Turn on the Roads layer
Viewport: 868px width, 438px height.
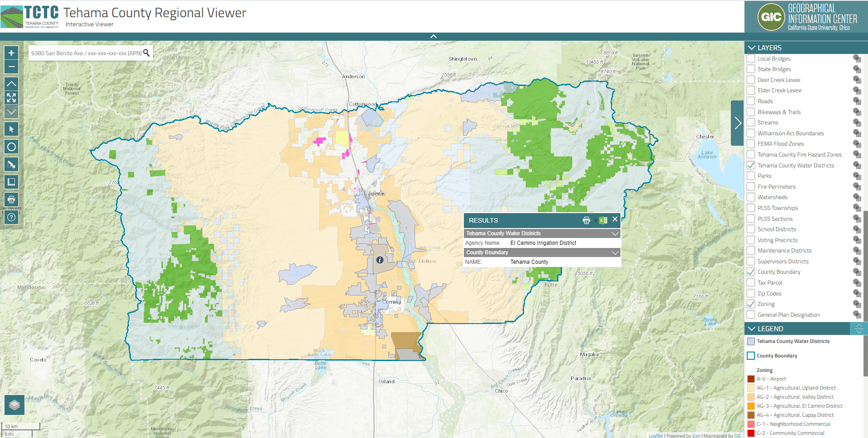[x=751, y=101]
